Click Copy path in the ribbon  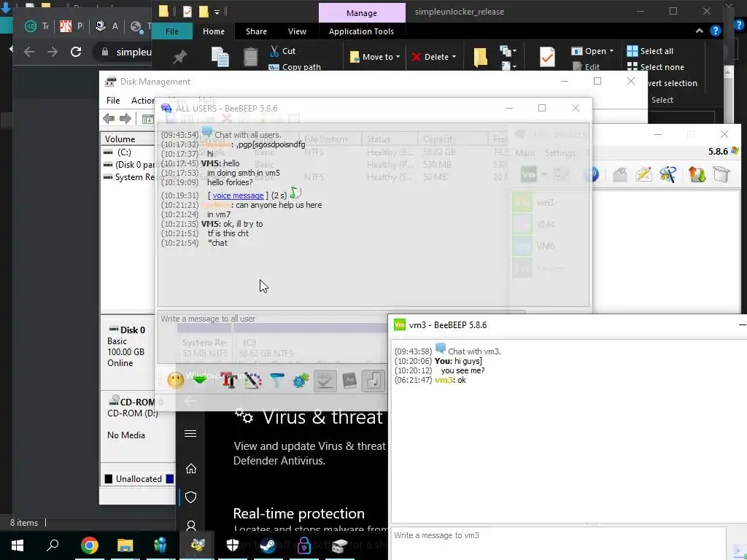[x=295, y=66]
